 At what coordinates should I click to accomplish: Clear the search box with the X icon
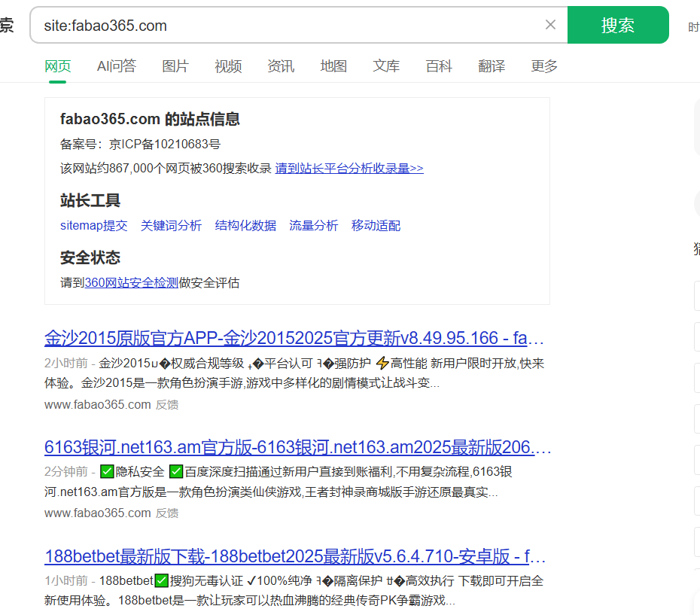[x=550, y=25]
